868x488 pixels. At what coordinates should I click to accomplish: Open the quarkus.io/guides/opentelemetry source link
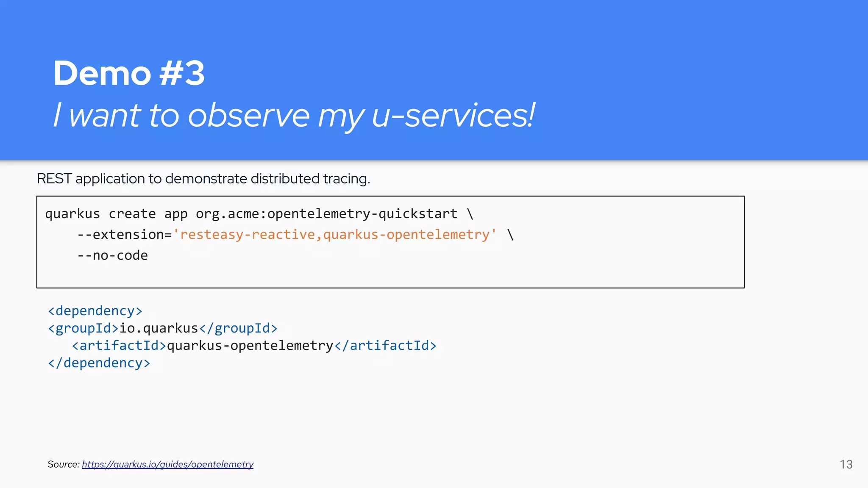pyautogui.click(x=167, y=464)
